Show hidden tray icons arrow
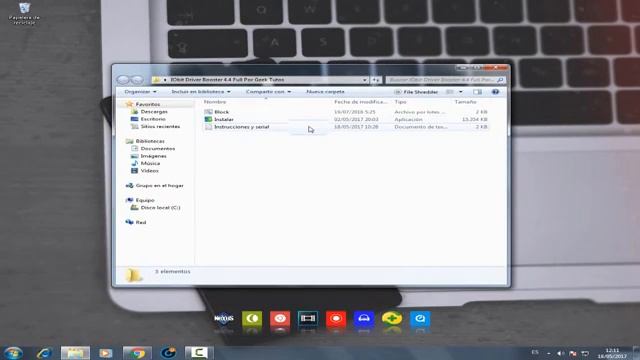 [549, 353]
